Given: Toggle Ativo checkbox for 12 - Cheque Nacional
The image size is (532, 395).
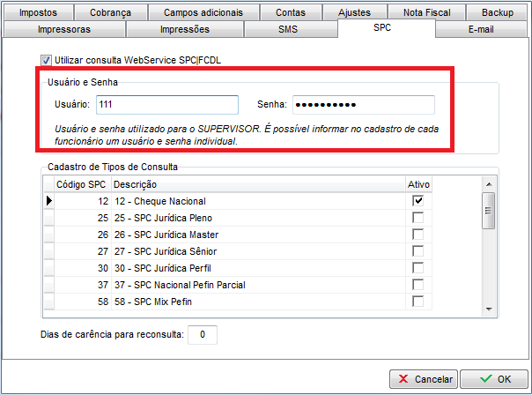Looking at the screenshot, I should pyautogui.click(x=417, y=201).
